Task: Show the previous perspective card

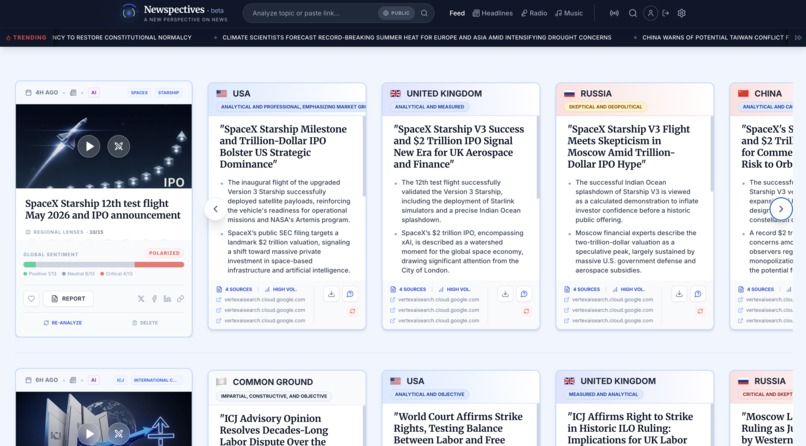Action: (215, 209)
